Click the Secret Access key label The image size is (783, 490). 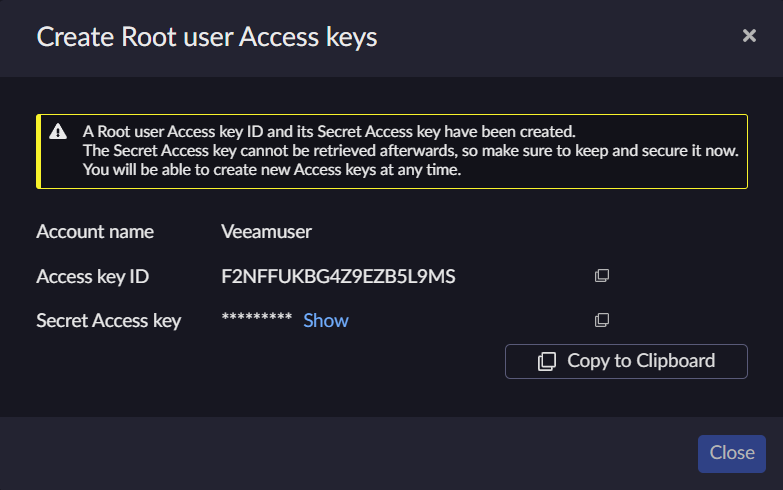coord(108,321)
